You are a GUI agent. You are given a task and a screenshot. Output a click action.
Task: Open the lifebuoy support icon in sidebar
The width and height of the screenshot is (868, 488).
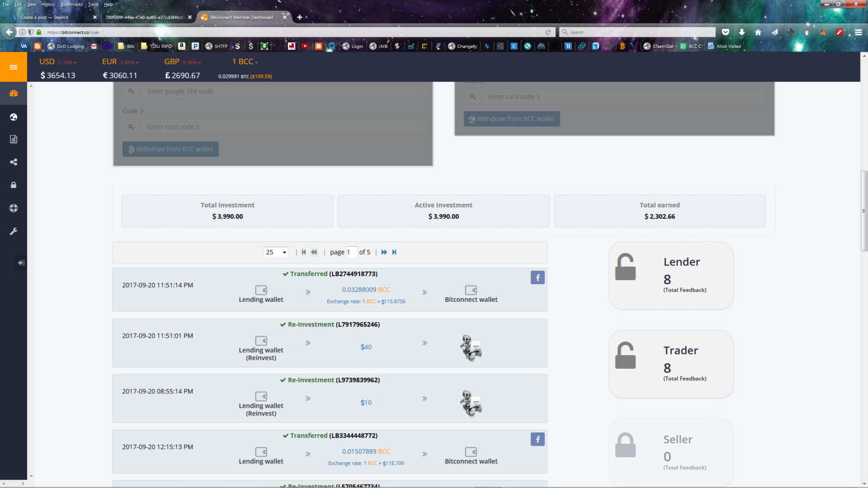14,208
